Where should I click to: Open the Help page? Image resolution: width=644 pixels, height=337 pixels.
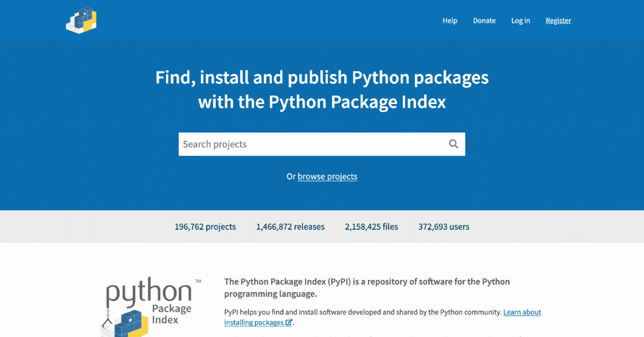pyautogui.click(x=450, y=20)
